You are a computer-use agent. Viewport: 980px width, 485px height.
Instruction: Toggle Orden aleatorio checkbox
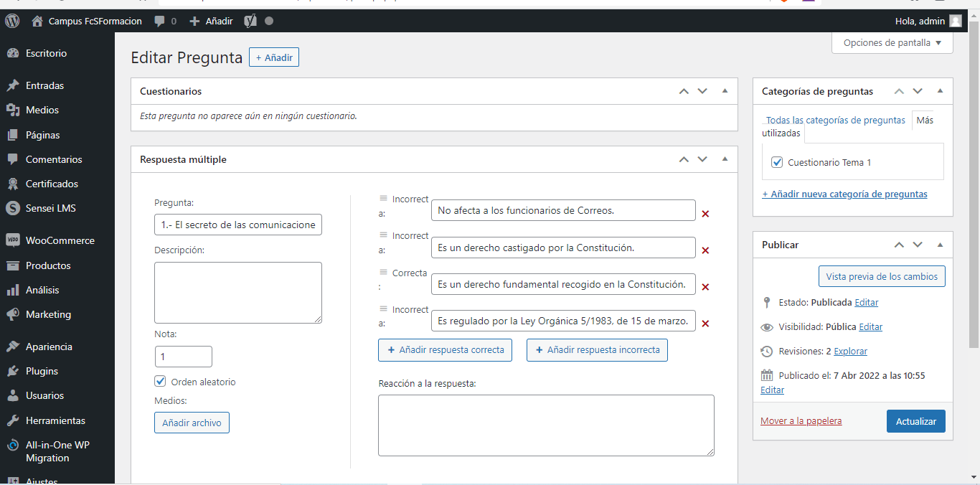pyautogui.click(x=161, y=382)
